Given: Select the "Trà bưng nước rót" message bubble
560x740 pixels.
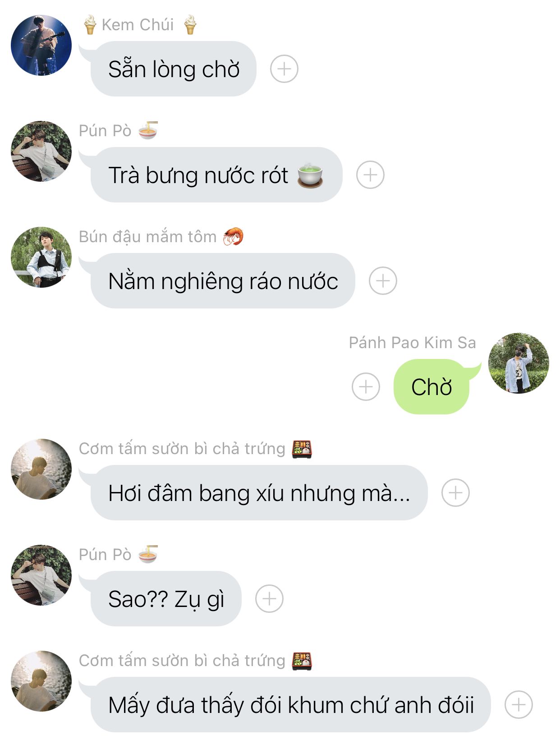Looking at the screenshot, I should click(216, 175).
